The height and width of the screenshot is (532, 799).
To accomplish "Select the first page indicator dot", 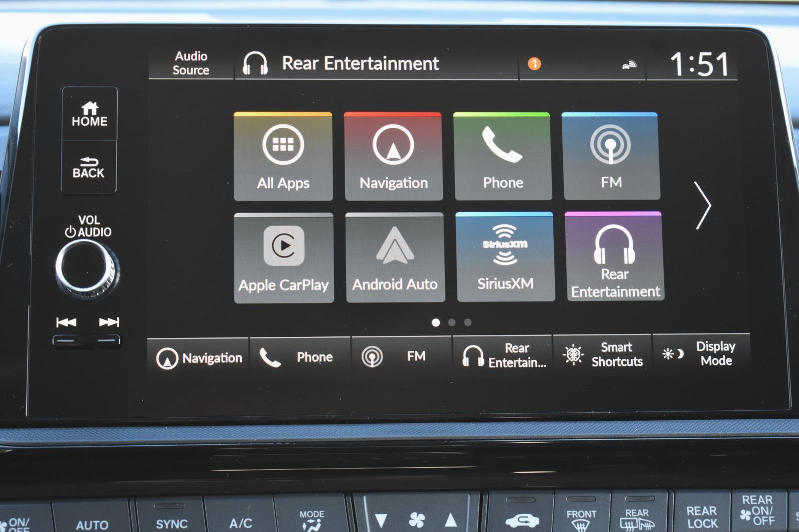I will pos(436,323).
